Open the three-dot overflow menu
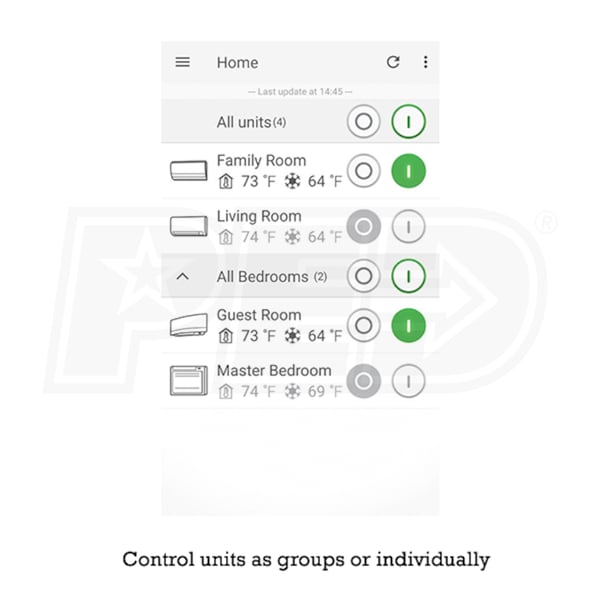The width and height of the screenshot is (600, 600). click(425, 62)
